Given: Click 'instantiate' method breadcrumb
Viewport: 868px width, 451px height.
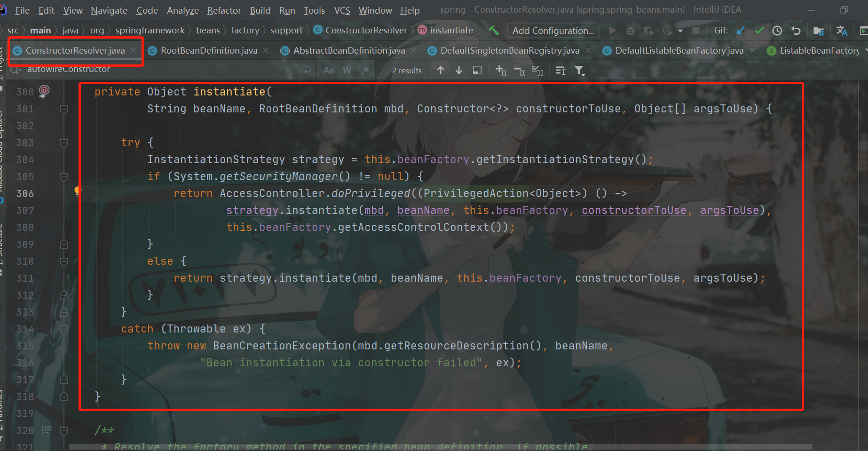Looking at the screenshot, I should [x=445, y=30].
